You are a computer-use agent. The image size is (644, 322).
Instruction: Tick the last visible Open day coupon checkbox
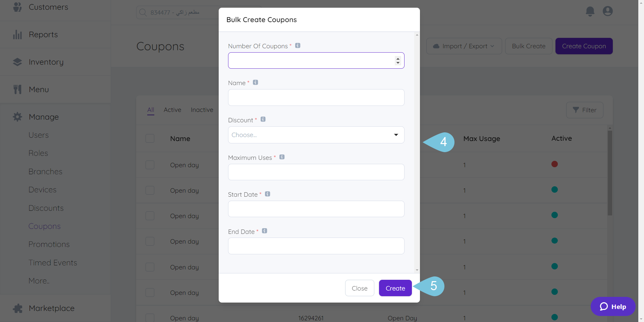point(150,317)
